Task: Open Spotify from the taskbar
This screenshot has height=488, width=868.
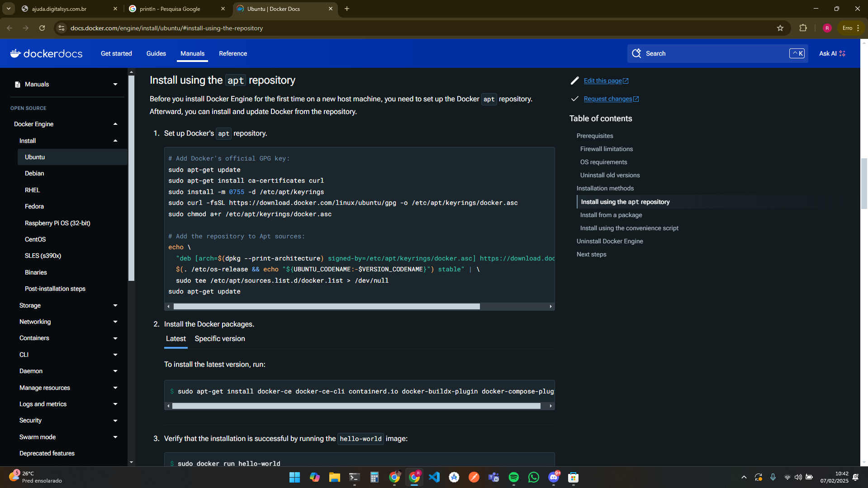Action: pos(513,477)
